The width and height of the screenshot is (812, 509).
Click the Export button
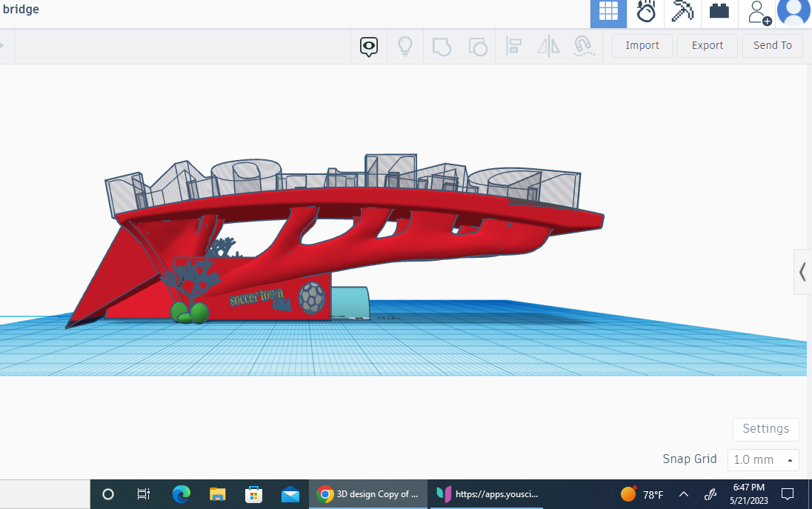[x=708, y=46]
